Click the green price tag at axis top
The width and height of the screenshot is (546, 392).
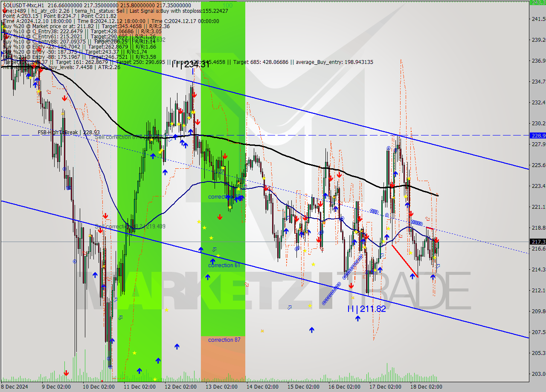pos(537,2)
